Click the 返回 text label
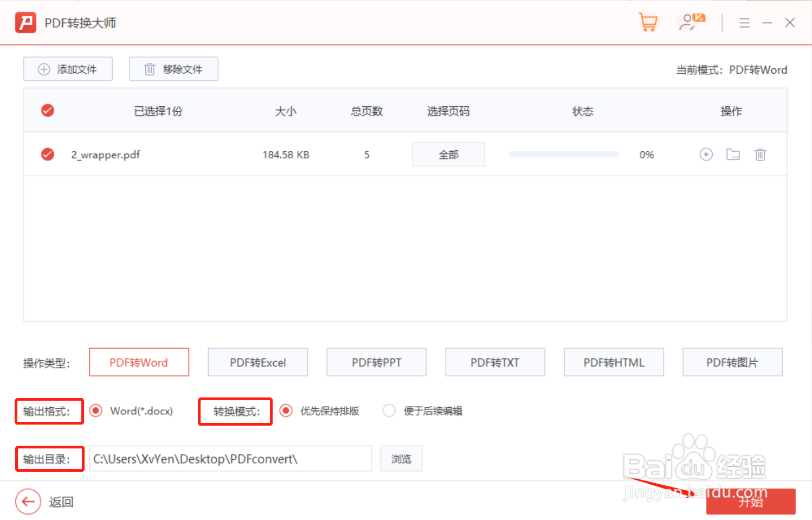The width and height of the screenshot is (812, 520). [61, 502]
